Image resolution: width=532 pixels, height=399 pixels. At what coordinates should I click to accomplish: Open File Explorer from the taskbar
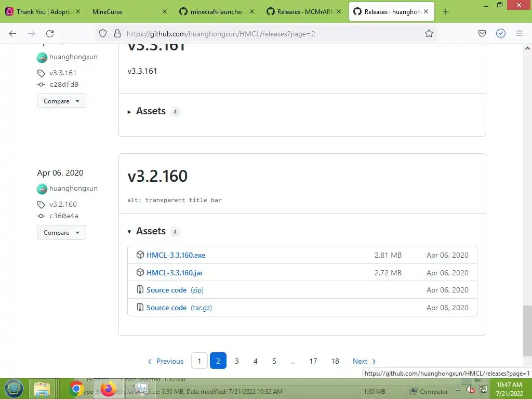[x=42, y=389]
